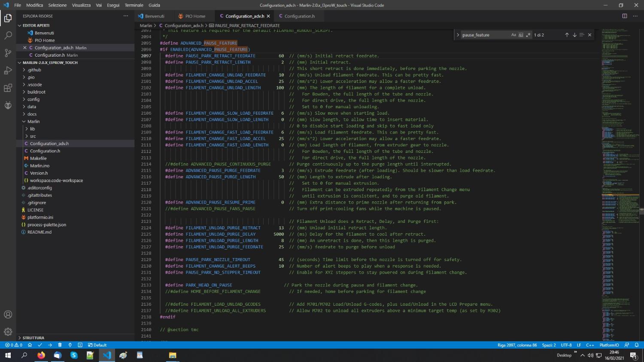This screenshot has height=362, width=644.
Task: Click UTF-8 encoding in status bar
Action: point(566,345)
